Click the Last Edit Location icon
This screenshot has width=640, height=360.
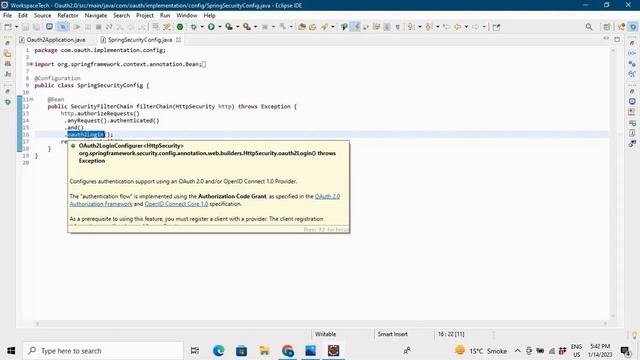pos(446,27)
